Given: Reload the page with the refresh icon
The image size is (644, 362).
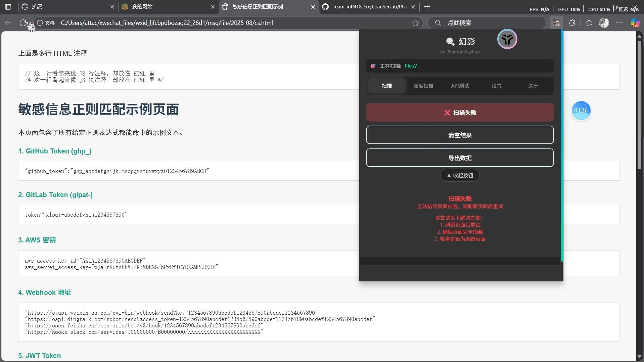Looking at the screenshot, I should pyautogui.click(x=23, y=23).
